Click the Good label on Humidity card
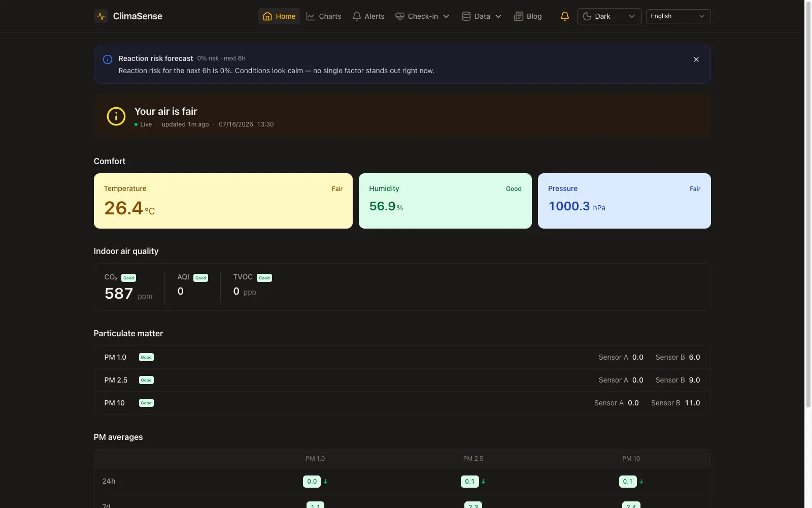The height and width of the screenshot is (508, 812). [x=514, y=189]
